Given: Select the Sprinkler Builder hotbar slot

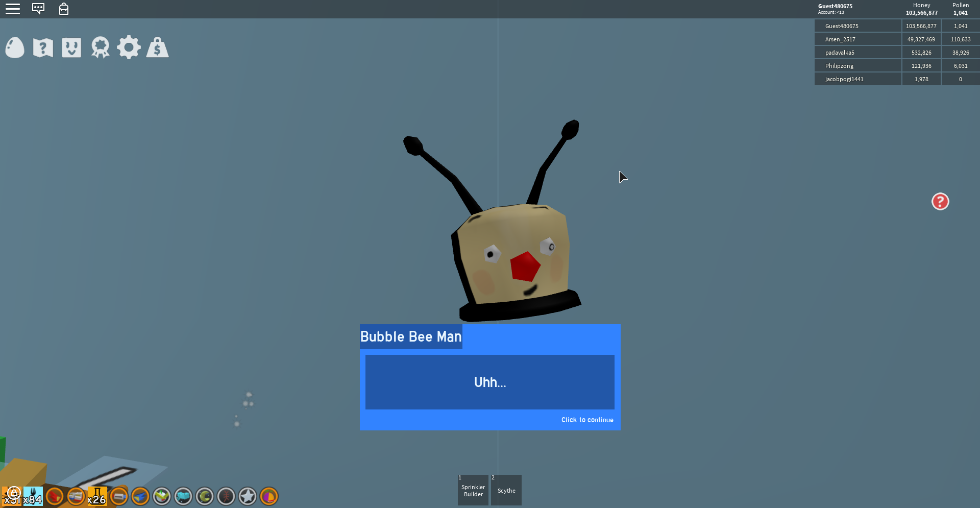Looking at the screenshot, I should point(473,490).
